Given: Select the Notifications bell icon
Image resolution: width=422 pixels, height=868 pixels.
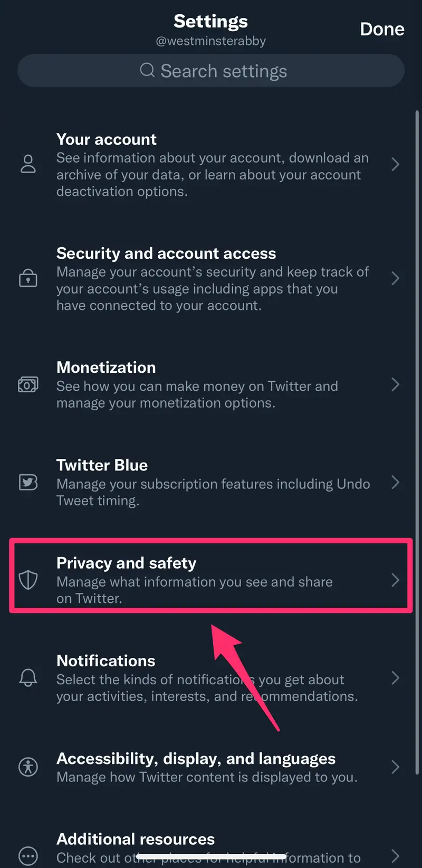Looking at the screenshot, I should 28,678.
